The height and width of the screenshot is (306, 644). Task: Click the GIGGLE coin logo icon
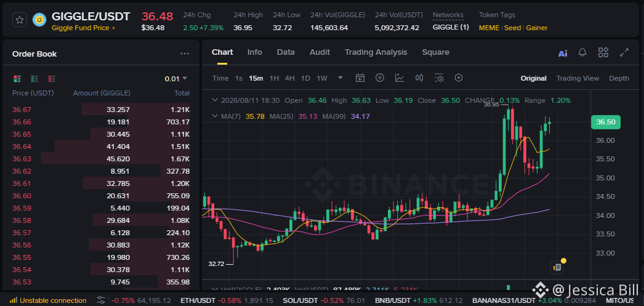click(39, 19)
